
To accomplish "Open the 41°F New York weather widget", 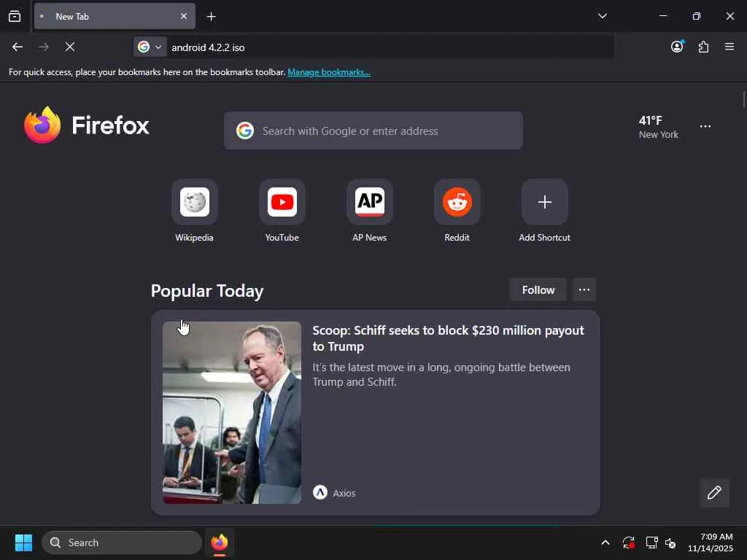I will pyautogui.click(x=659, y=127).
